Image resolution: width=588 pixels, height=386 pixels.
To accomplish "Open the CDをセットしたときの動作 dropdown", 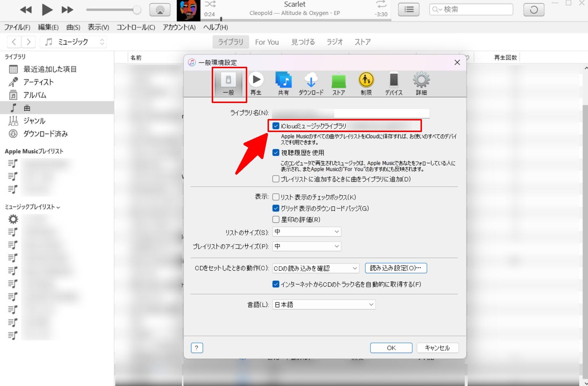I will [x=316, y=268].
